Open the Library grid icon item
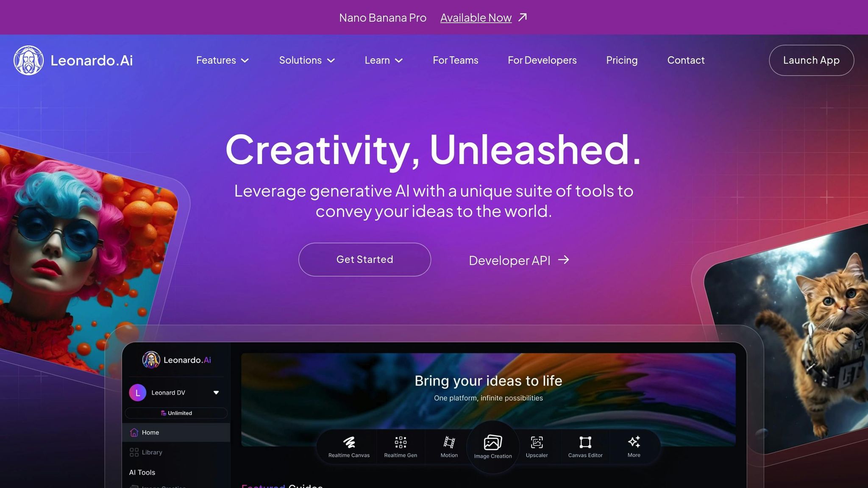The width and height of the screenshot is (868, 488). coord(134,452)
